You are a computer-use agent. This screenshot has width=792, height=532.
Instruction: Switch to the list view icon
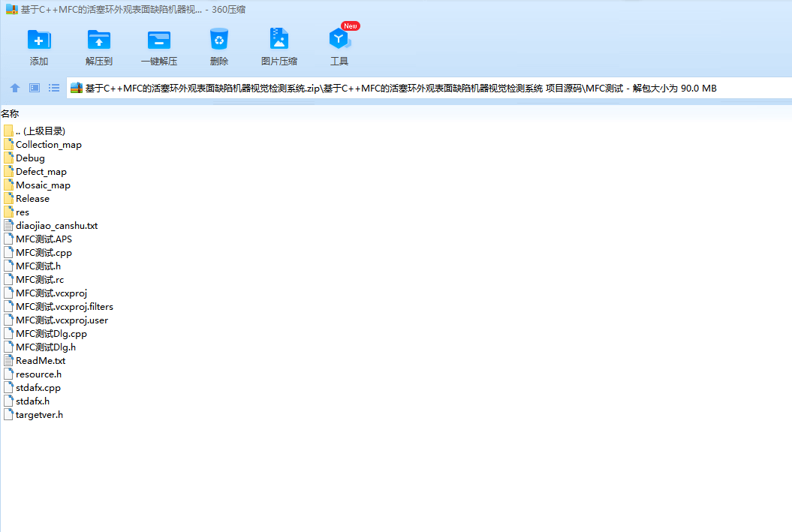pyautogui.click(x=54, y=88)
